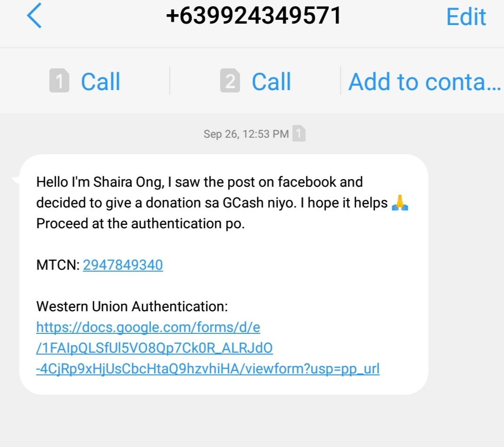Open the MTCN number 2947849340 link
The width and height of the screenshot is (504, 447).
click(123, 265)
